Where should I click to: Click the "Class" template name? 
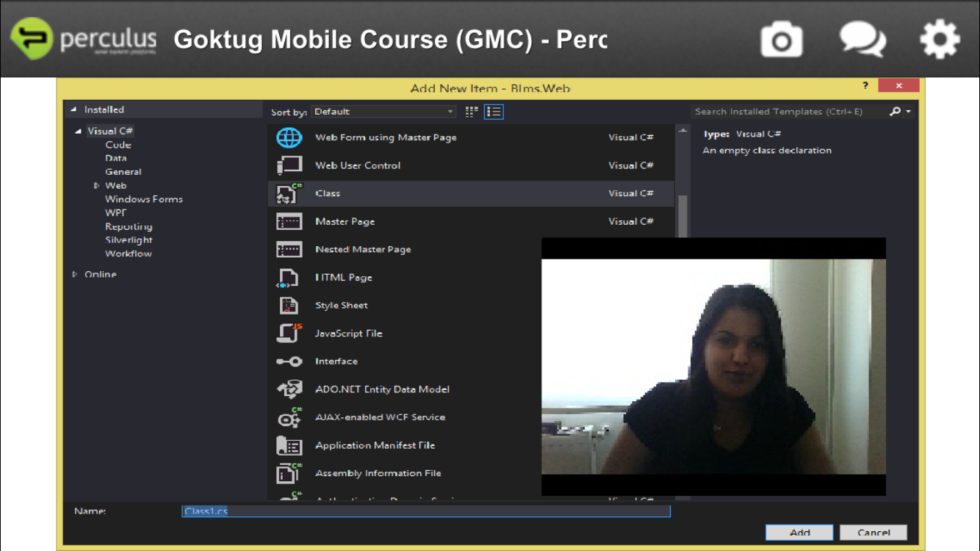click(x=328, y=193)
